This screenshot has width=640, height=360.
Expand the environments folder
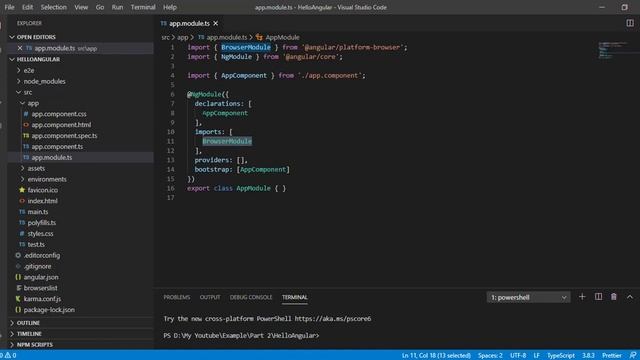click(47, 179)
